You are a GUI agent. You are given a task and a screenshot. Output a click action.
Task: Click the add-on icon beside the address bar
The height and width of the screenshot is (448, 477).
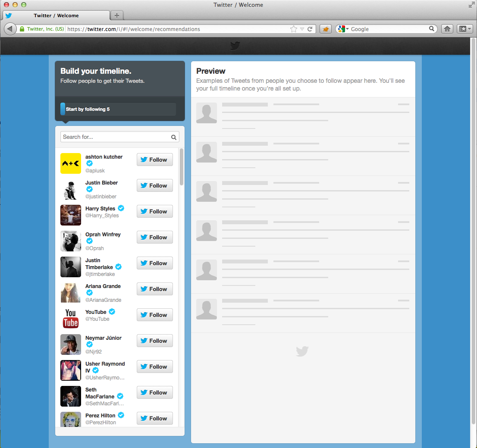point(326,29)
